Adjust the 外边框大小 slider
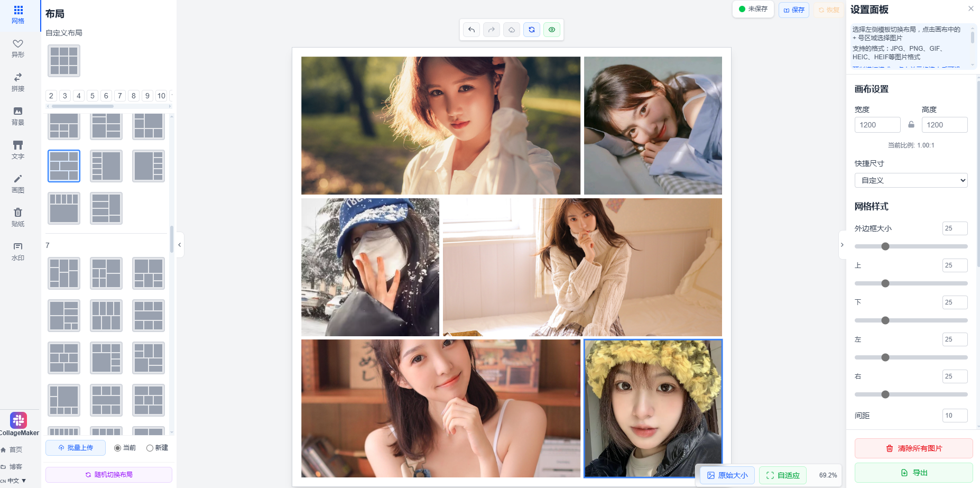This screenshot has width=980, height=488. [885, 246]
